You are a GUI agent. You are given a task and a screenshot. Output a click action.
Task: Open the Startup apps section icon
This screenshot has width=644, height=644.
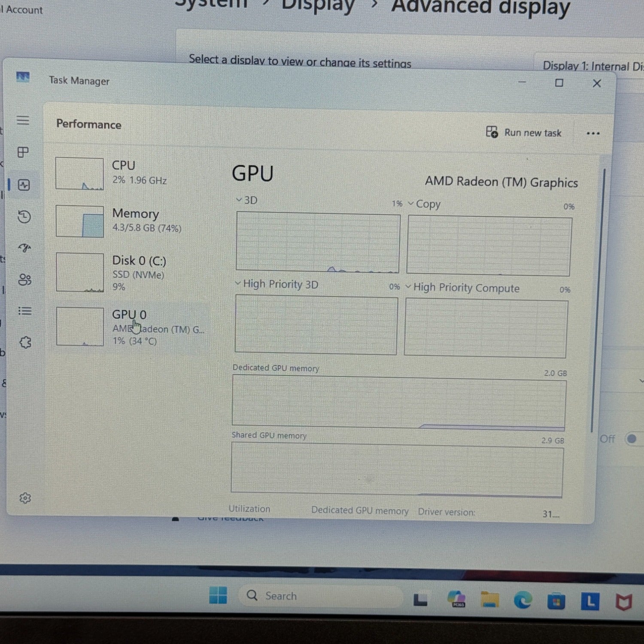(x=24, y=248)
